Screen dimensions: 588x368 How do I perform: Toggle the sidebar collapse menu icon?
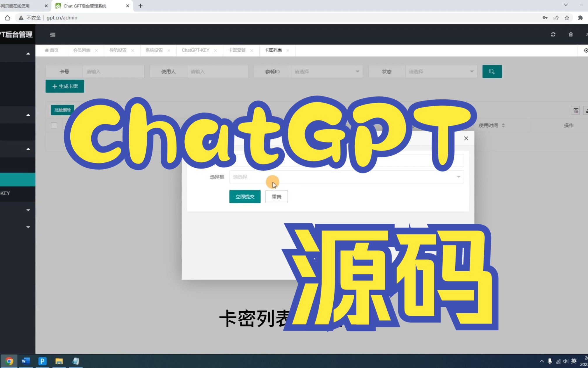53,34
